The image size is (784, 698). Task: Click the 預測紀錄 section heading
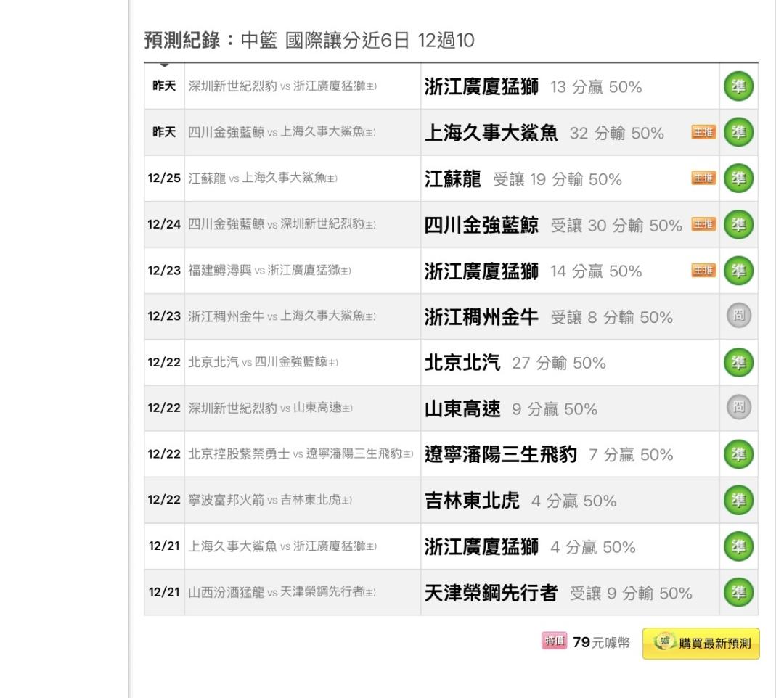tap(189, 41)
